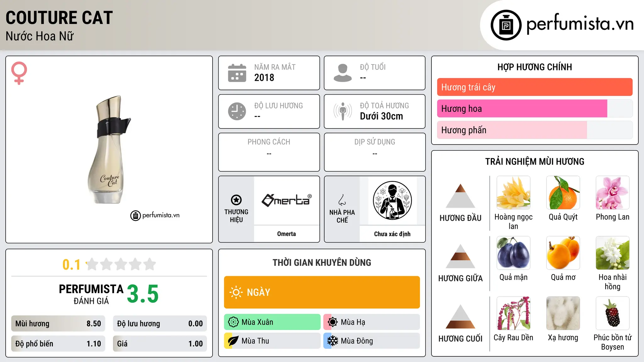Click the Hương trái cây accord bar
This screenshot has width=644, height=362.
(x=535, y=87)
